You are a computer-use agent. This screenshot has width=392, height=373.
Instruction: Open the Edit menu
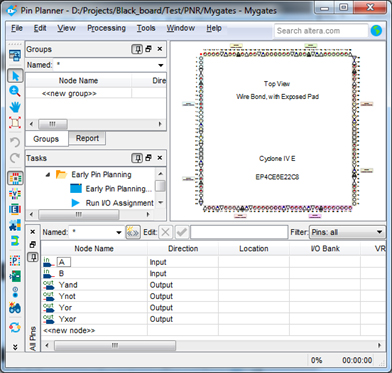tap(40, 28)
